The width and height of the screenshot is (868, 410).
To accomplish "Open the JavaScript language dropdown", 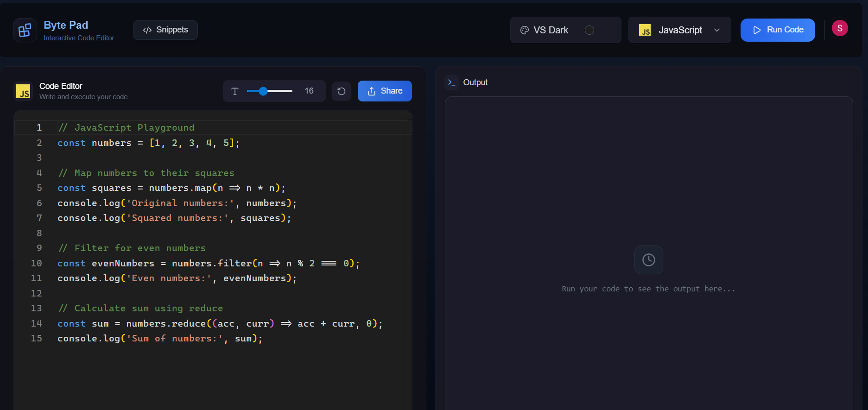I will (x=679, y=30).
